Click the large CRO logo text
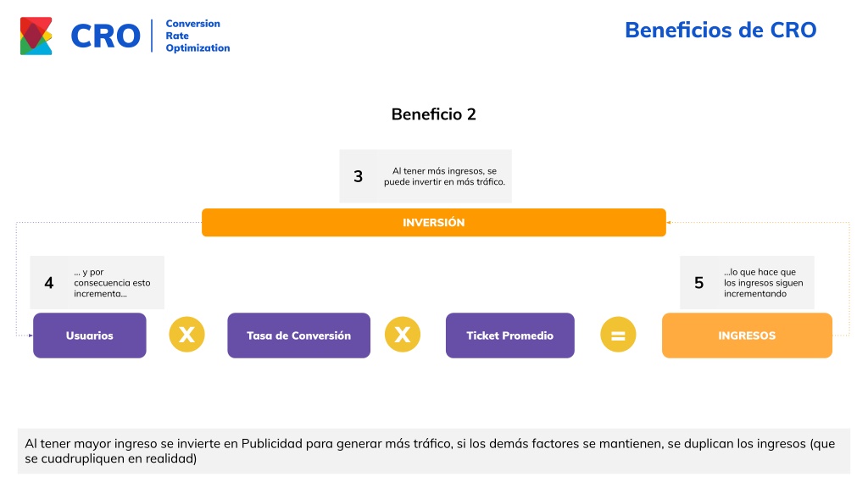Viewport: 868px width, 488px height. 106,36
